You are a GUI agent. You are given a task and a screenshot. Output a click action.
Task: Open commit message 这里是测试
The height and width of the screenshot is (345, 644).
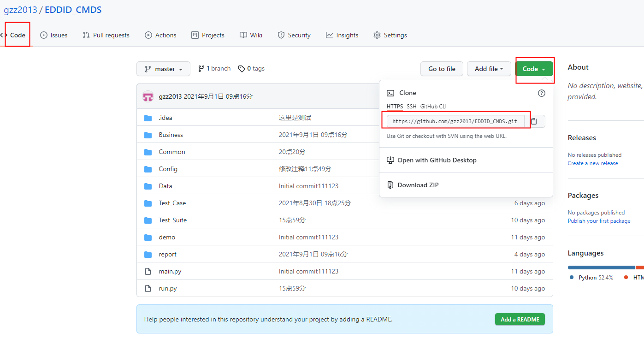click(x=295, y=118)
